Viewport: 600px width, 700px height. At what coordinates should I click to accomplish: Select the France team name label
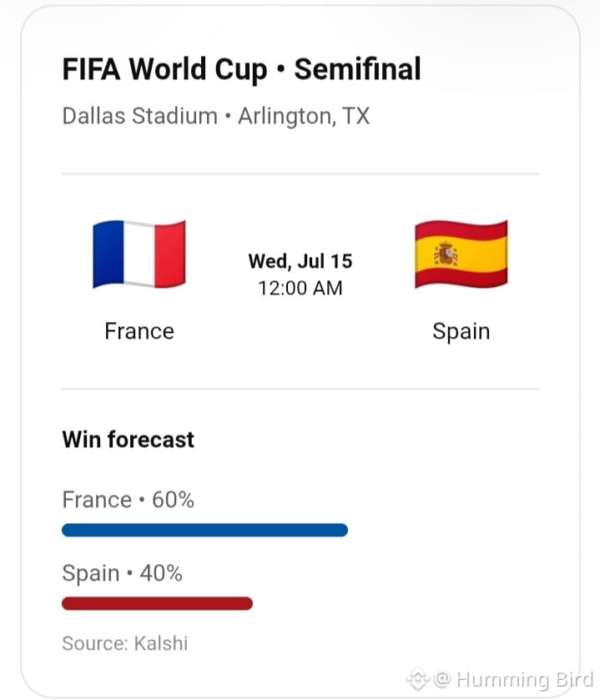(x=139, y=331)
